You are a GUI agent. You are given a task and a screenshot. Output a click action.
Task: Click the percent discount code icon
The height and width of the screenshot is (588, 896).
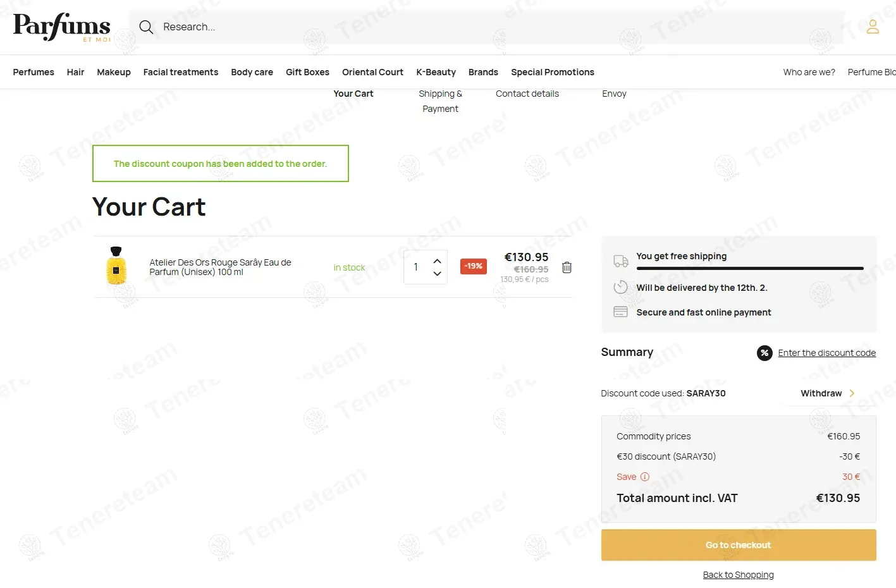(764, 353)
